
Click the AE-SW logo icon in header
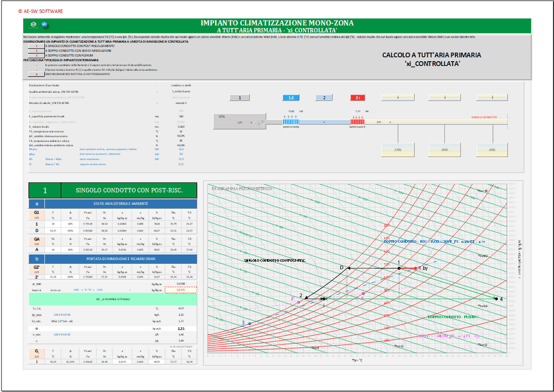[34, 25]
